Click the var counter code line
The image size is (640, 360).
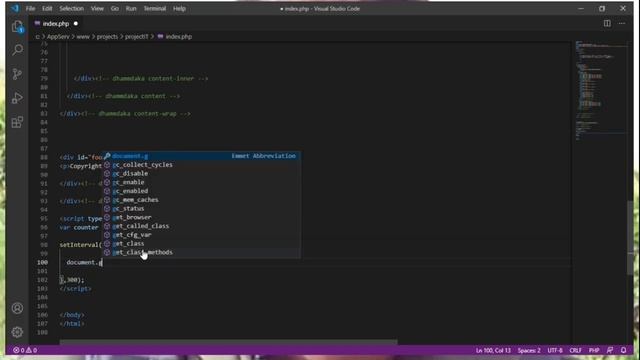[79, 227]
